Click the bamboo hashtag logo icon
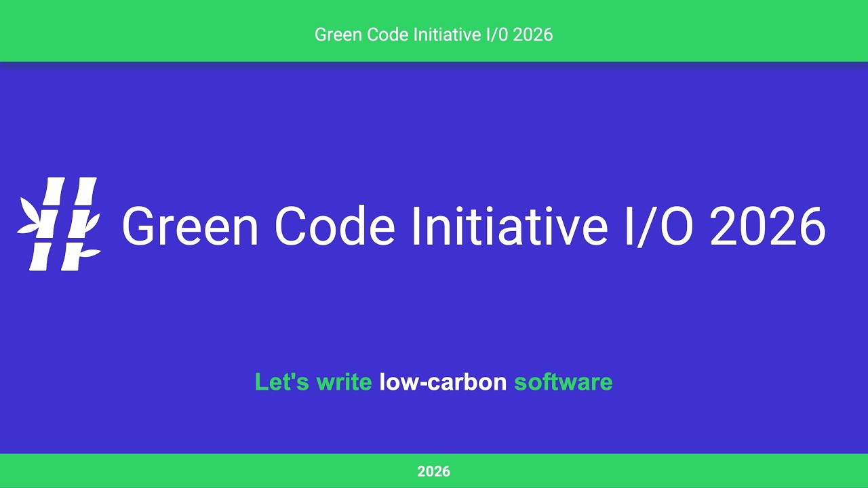The width and height of the screenshot is (868, 488). (x=59, y=224)
